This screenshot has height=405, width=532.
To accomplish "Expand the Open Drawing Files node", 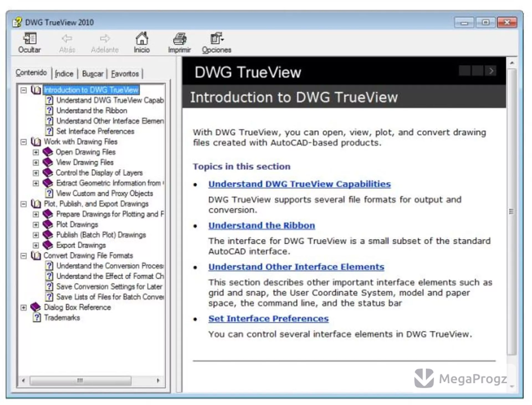I will click(x=36, y=152).
